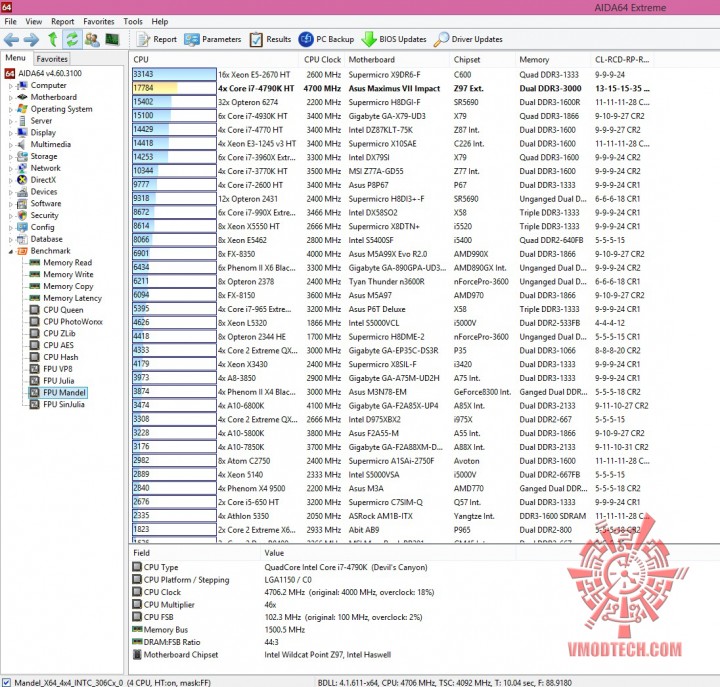Toggle the checkbox in the status bar
The height and width of the screenshot is (687, 720).
[x=6, y=683]
